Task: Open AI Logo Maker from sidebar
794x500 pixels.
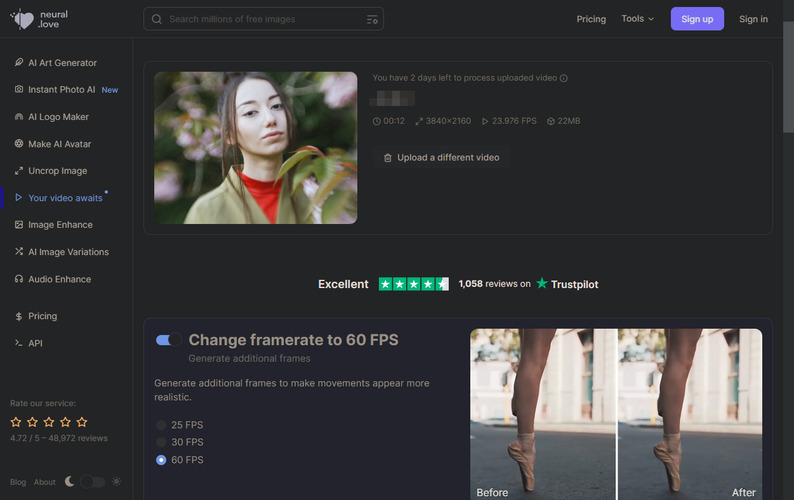Action: pos(58,117)
